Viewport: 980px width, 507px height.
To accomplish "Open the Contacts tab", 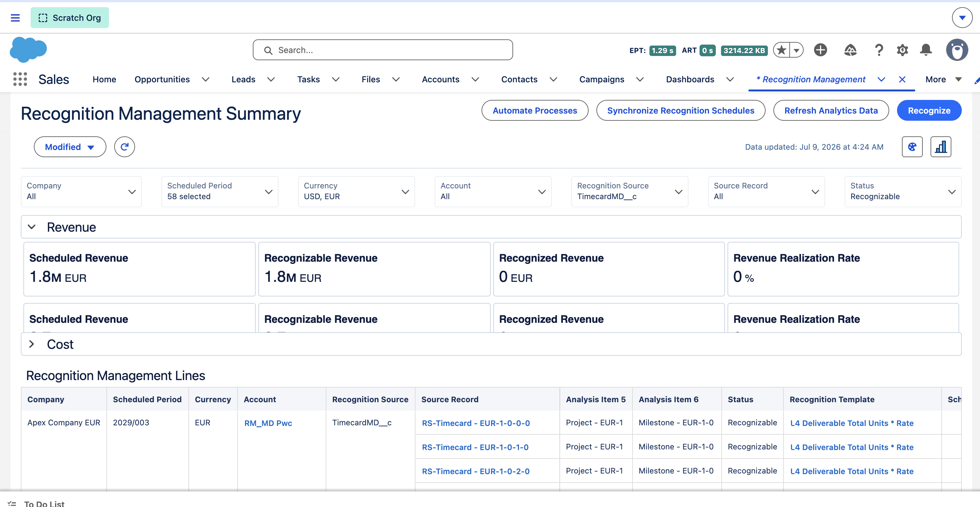I will click(x=519, y=79).
